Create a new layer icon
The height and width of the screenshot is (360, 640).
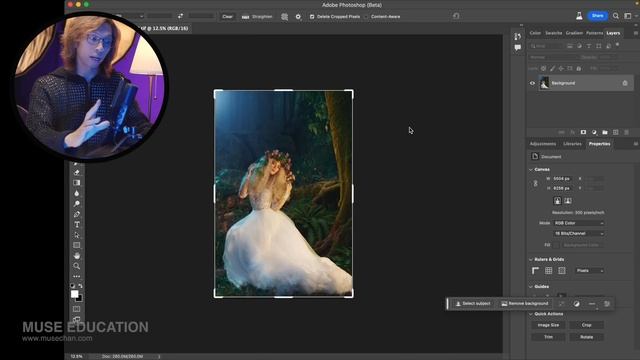coord(616,132)
